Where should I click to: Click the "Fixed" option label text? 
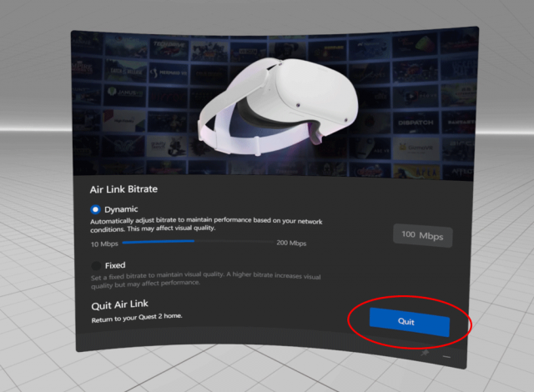coord(116,265)
